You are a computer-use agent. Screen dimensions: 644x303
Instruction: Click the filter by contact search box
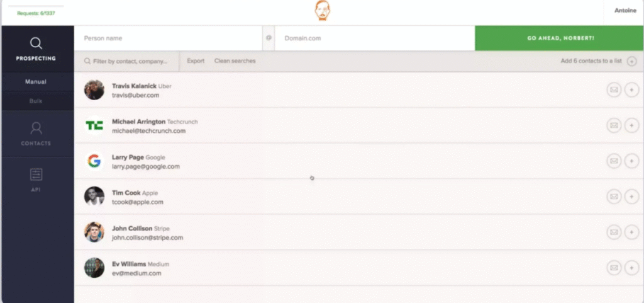pos(130,62)
